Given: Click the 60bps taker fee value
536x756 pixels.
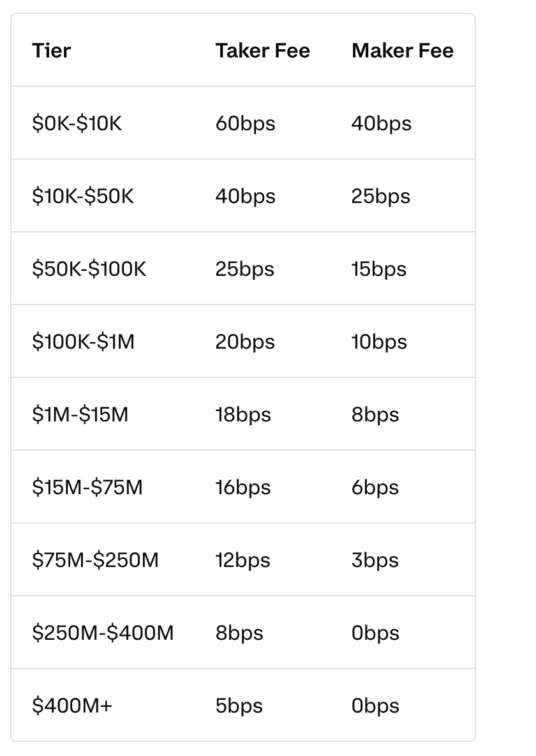Looking at the screenshot, I should [x=245, y=124].
